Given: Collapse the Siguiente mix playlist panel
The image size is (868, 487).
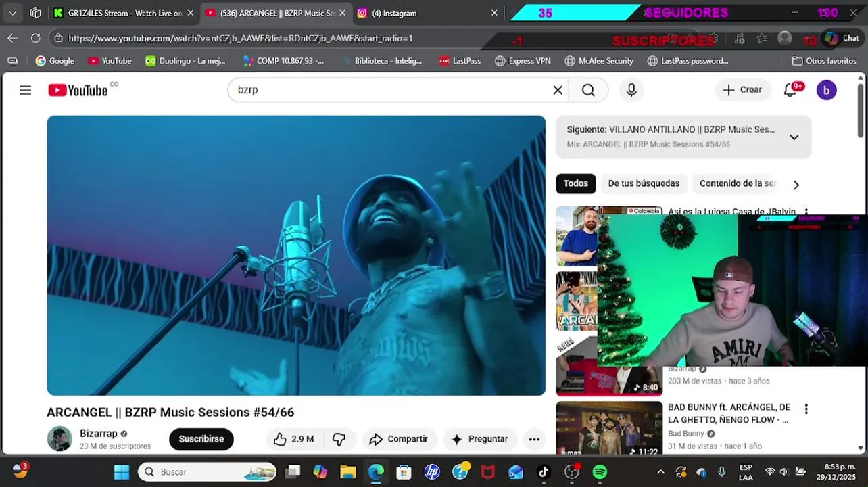Looking at the screenshot, I should tap(794, 137).
